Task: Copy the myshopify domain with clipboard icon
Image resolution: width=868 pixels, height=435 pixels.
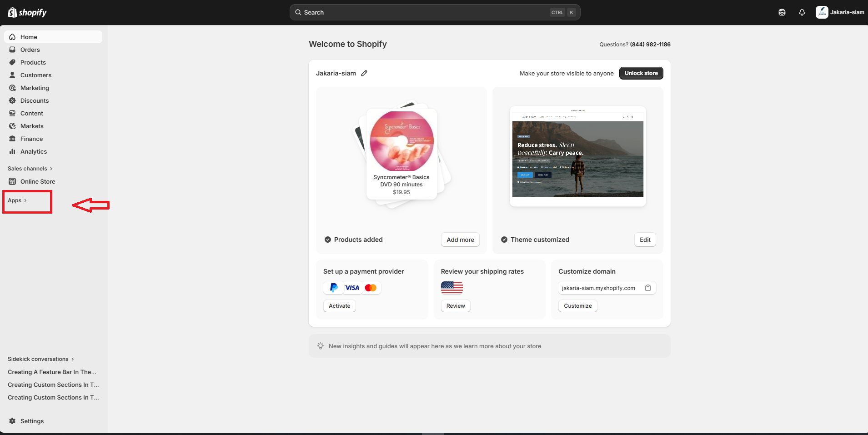Action: (x=648, y=288)
